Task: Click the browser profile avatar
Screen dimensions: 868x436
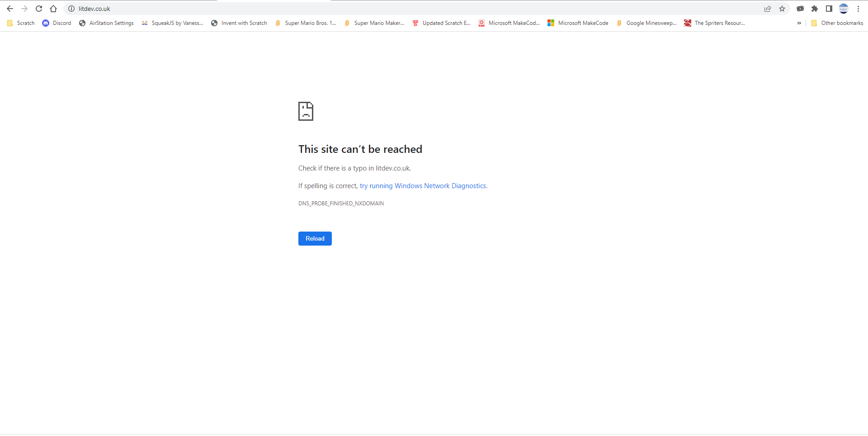Action: 844,9
